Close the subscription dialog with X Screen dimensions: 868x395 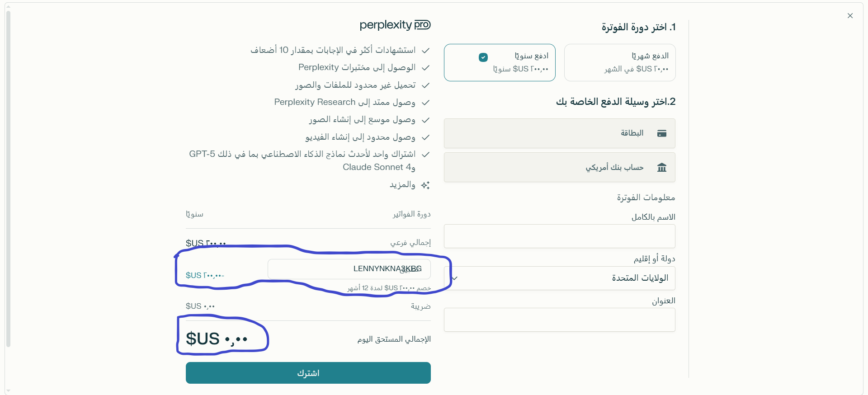(x=850, y=16)
